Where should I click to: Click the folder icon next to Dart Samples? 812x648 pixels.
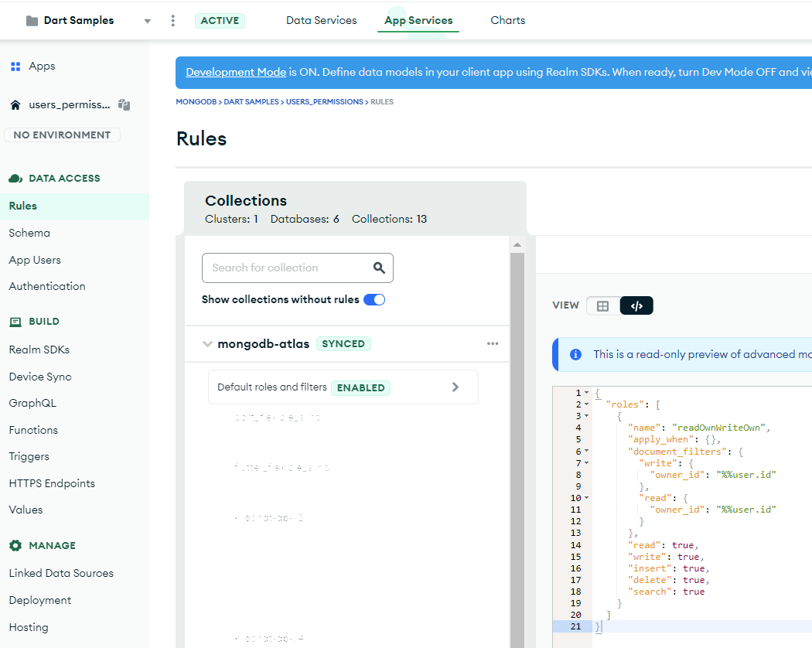point(32,21)
